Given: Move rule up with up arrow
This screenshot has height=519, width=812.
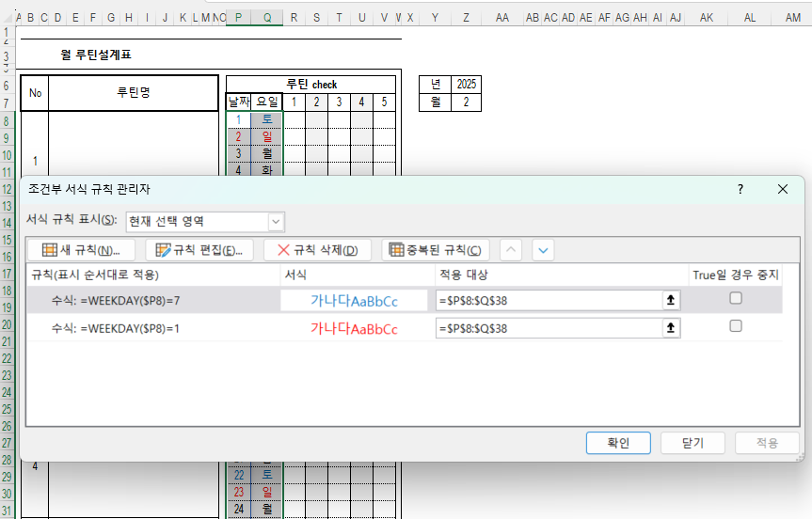Looking at the screenshot, I should [x=511, y=250].
